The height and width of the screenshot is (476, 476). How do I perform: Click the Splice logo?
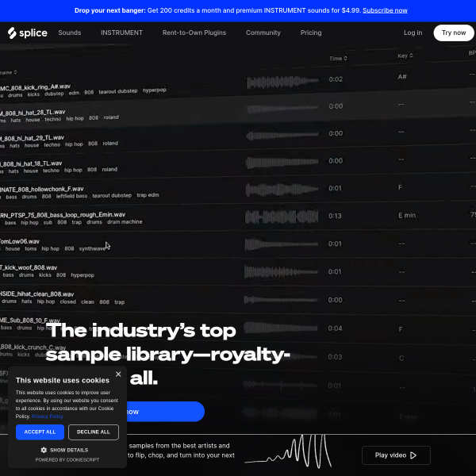tap(28, 33)
